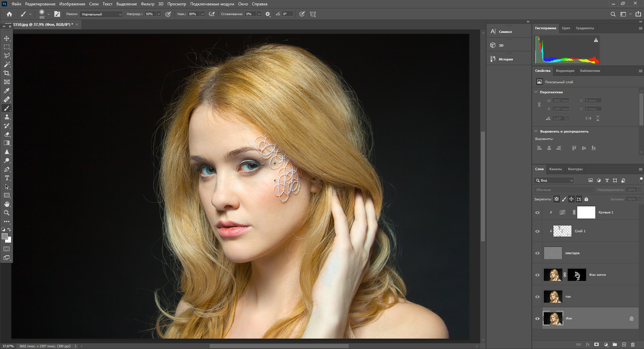Screen dimensions: 644x349
Task: Select the Crop tool
Action: point(6,73)
